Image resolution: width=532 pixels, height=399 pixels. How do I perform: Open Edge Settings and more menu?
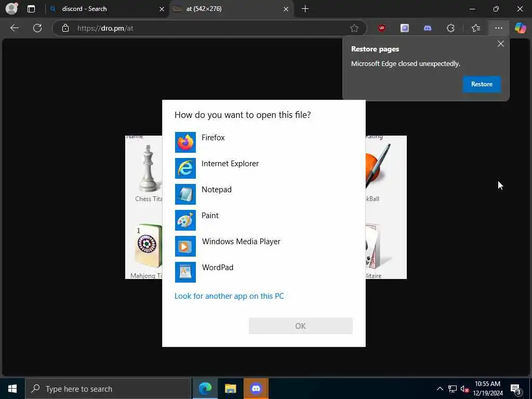click(498, 28)
